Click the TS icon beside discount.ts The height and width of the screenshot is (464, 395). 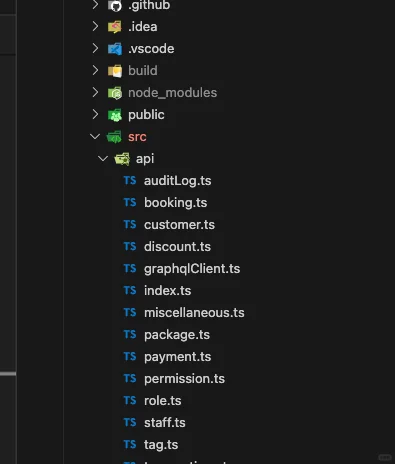tap(130, 246)
